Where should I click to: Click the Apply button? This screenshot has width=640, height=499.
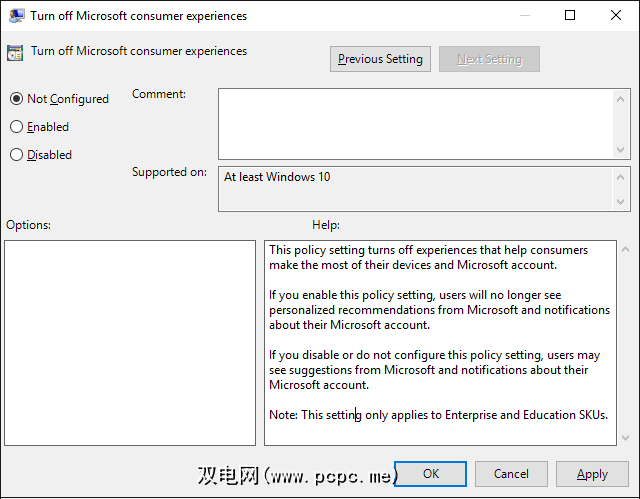[x=592, y=473]
